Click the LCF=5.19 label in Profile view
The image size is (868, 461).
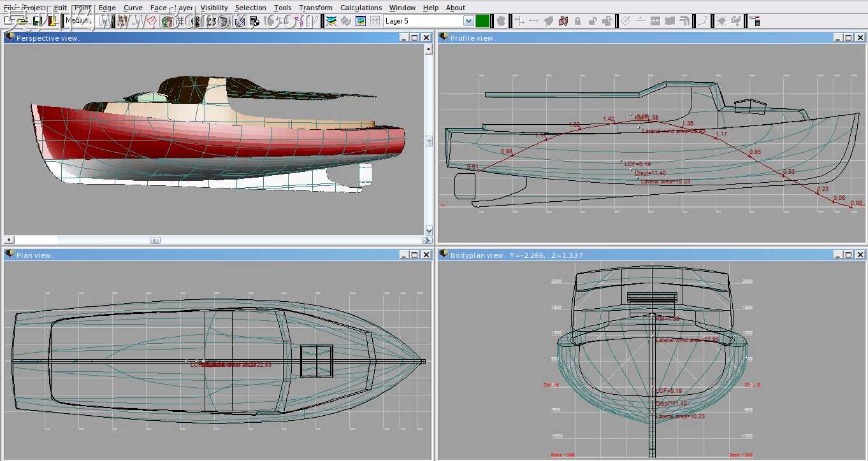[637, 164]
